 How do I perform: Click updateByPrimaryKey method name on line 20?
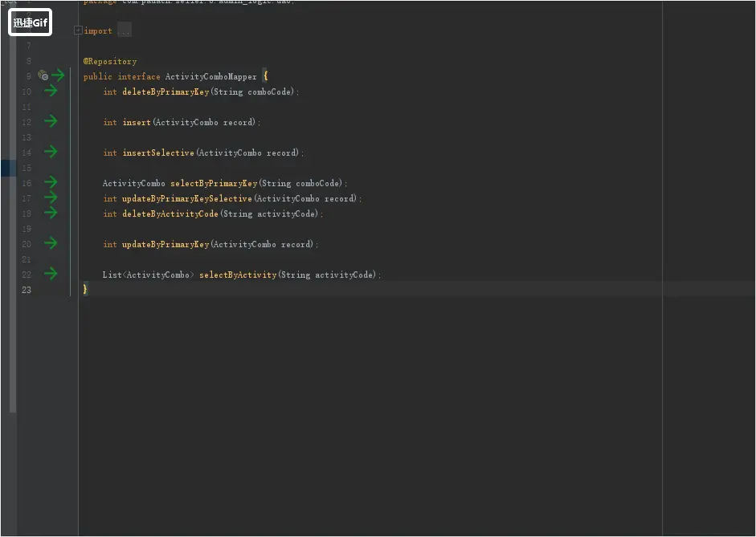click(x=166, y=244)
